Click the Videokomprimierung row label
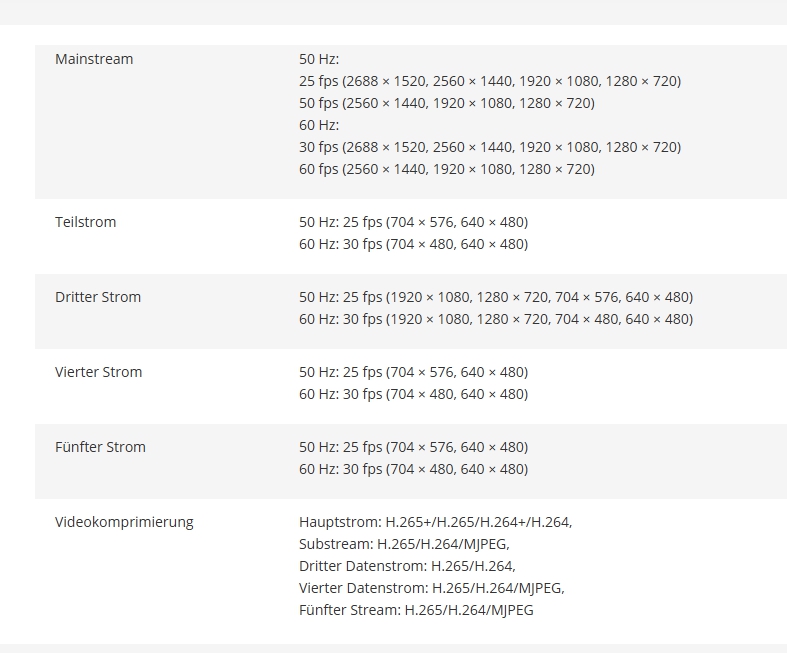 124,522
